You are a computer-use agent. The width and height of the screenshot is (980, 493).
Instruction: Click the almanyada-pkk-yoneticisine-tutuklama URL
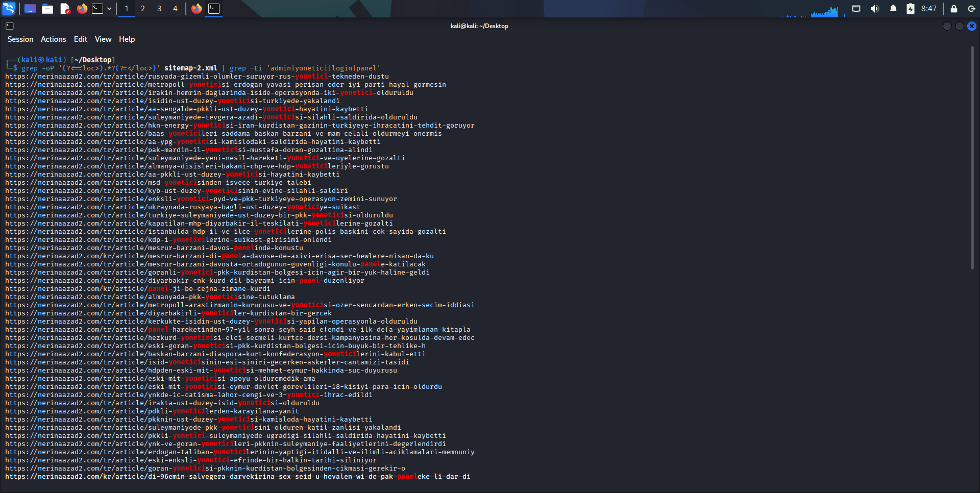click(150, 297)
